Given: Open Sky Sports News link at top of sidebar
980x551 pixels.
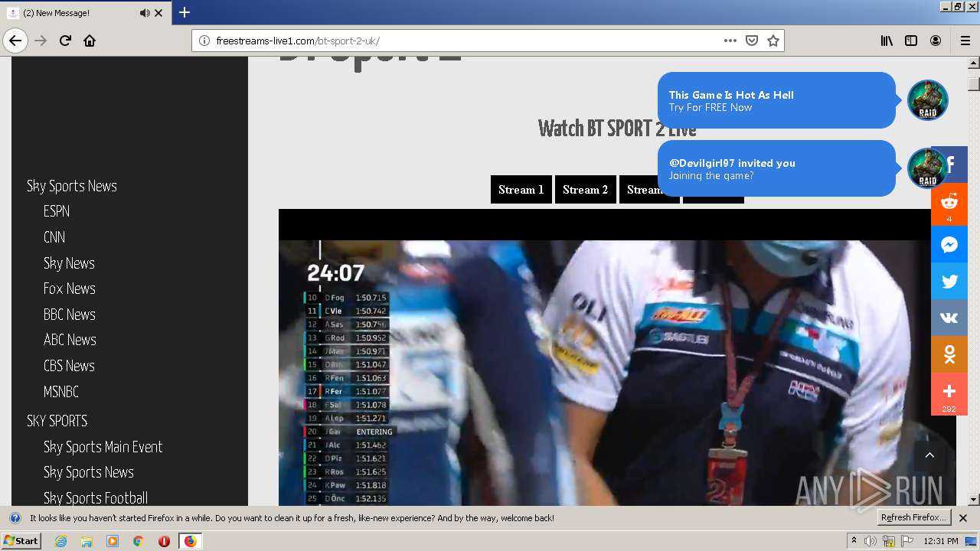Looking at the screenshot, I should pyautogui.click(x=72, y=186).
